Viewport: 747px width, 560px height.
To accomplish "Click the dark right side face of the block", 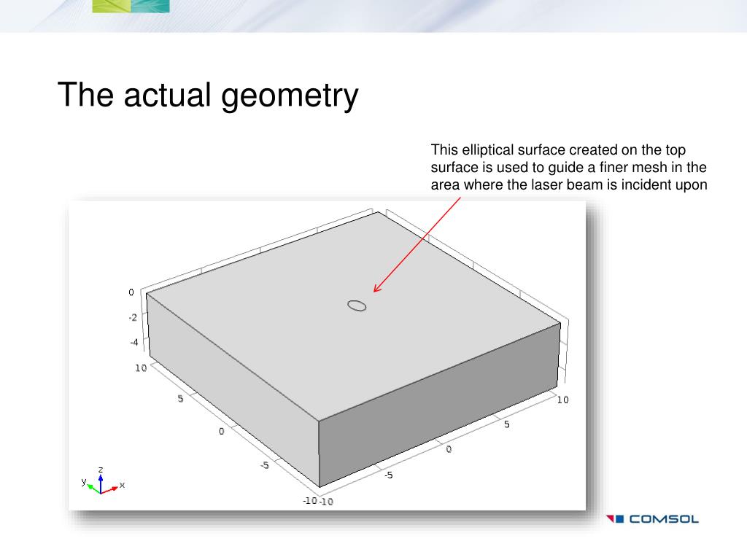I will point(439,406).
